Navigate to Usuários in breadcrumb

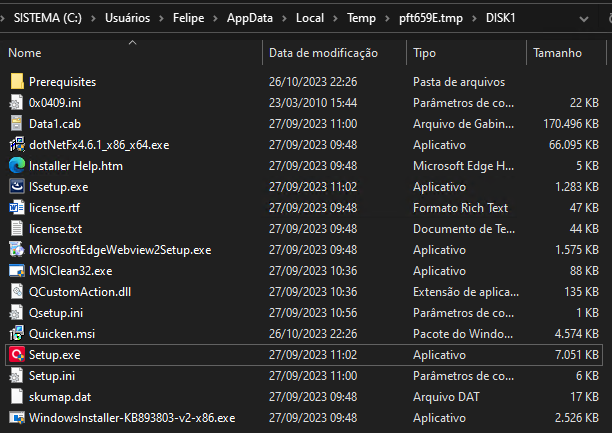pyautogui.click(x=127, y=18)
